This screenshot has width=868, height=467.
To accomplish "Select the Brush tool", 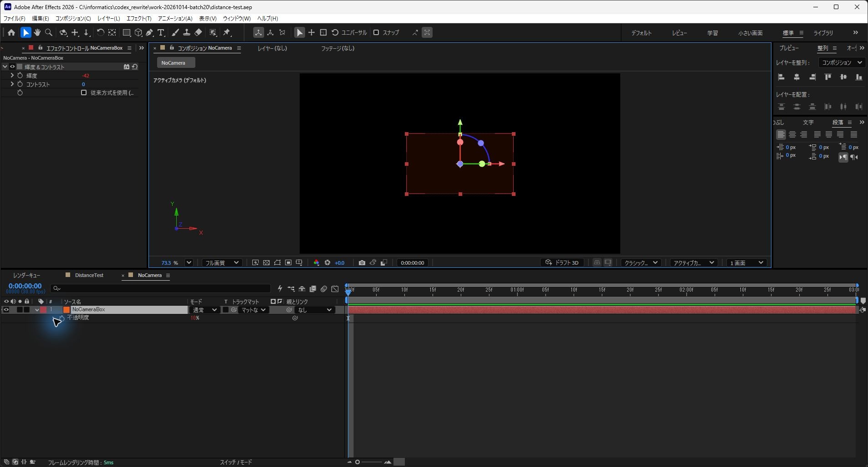I will 175,32.
